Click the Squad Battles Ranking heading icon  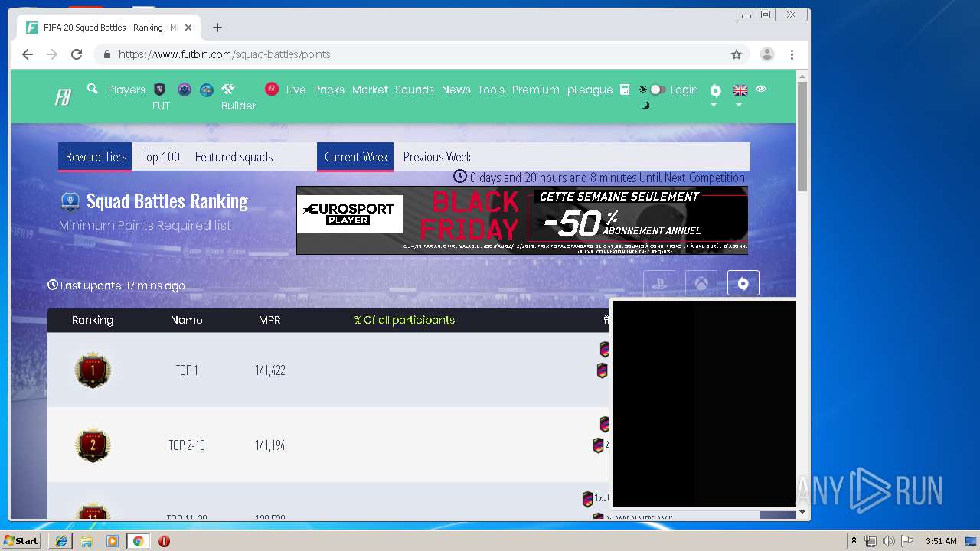coord(70,201)
